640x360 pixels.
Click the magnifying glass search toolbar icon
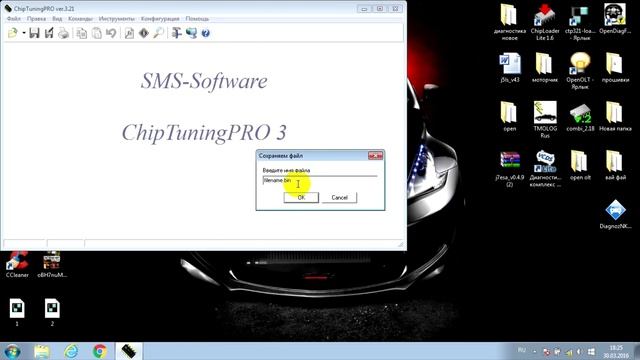point(158,33)
